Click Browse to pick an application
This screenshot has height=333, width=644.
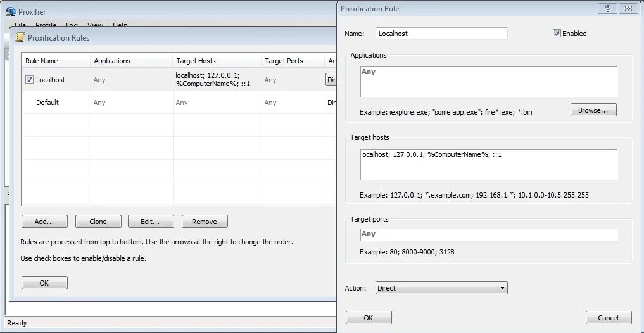pyautogui.click(x=593, y=110)
